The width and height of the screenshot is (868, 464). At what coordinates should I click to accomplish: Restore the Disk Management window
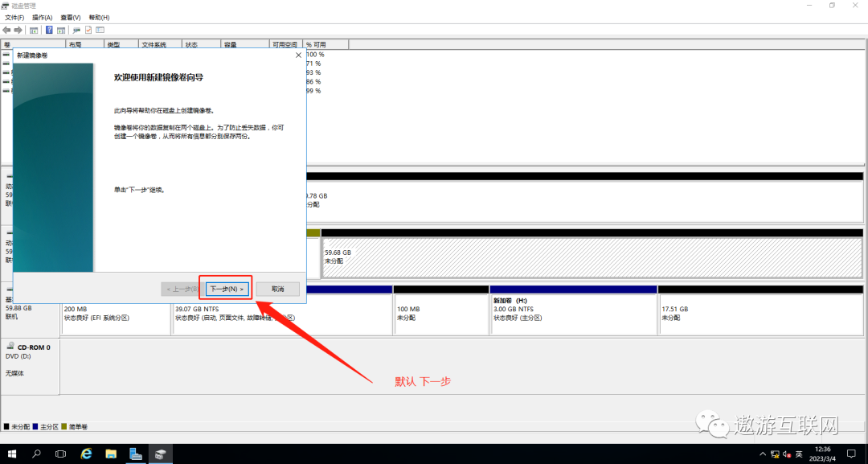point(832,6)
